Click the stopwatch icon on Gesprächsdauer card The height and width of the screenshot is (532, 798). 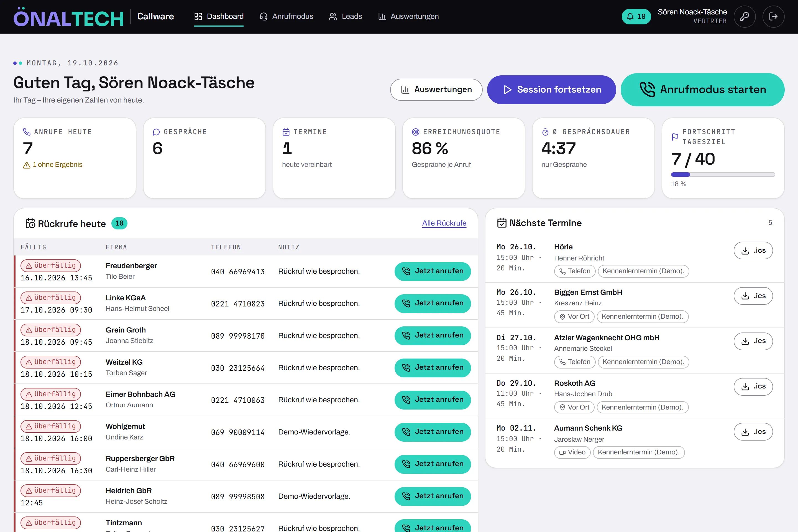[545, 132]
